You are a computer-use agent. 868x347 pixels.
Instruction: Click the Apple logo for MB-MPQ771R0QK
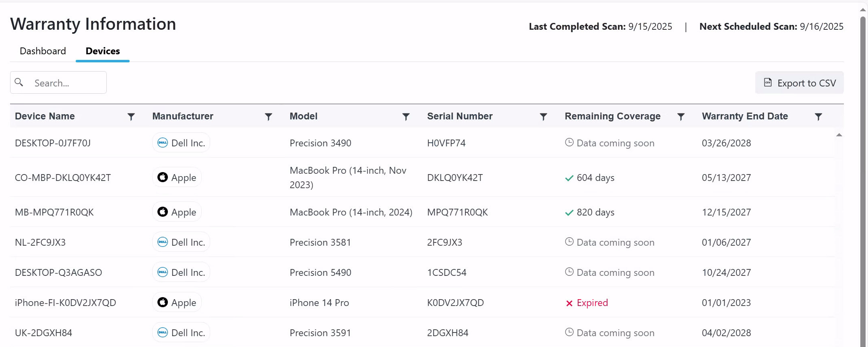point(163,212)
